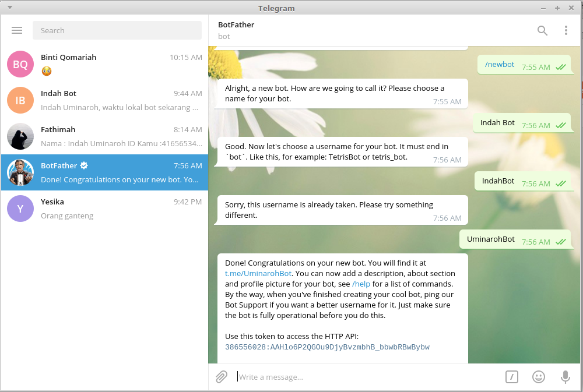Screen dimensions: 583x392
Task: Select the Indah Bot conversation
Action: (105, 100)
